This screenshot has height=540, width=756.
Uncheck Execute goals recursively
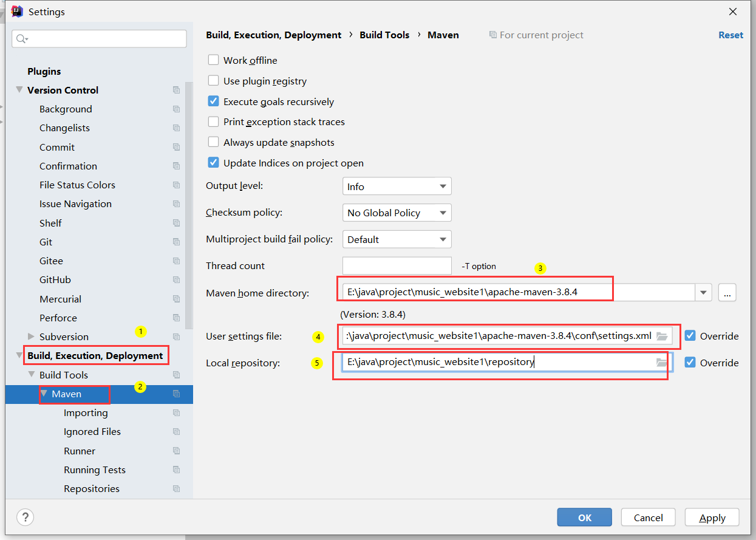(213, 101)
